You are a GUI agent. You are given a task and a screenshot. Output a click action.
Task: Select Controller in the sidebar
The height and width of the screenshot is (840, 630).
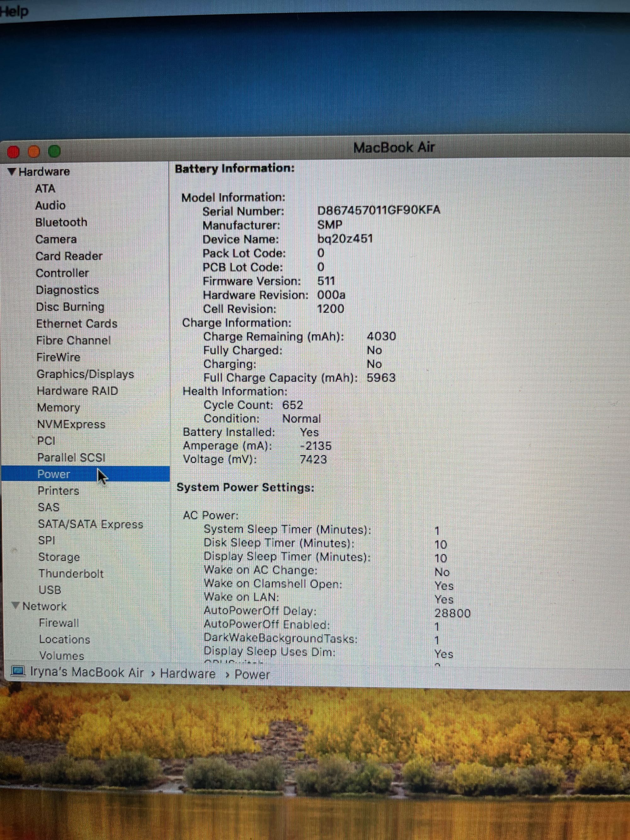(62, 273)
